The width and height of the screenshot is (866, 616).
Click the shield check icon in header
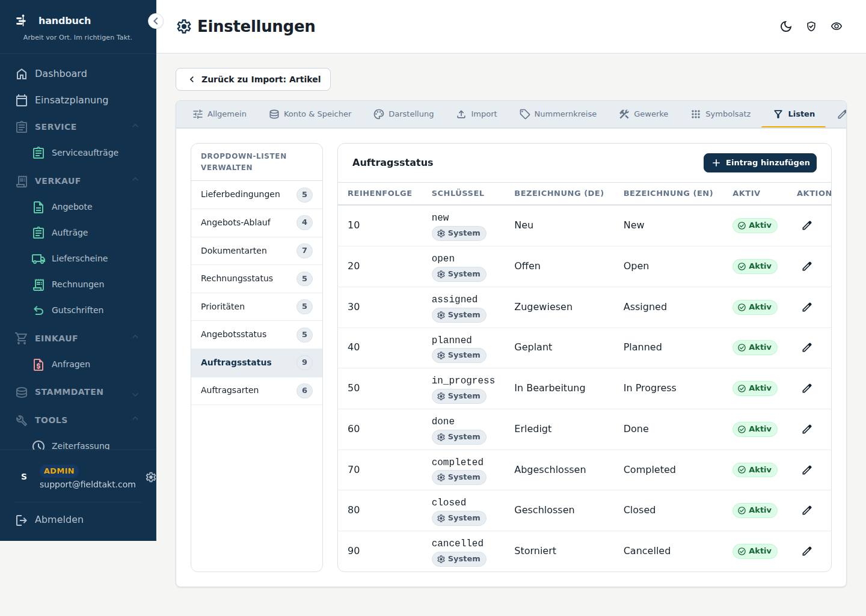(x=811, y=26)
